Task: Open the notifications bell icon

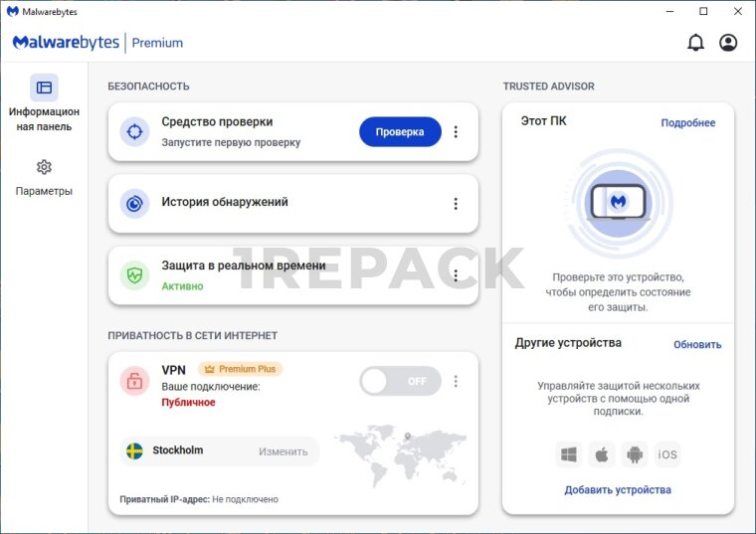Action: (x=695, y=43)
